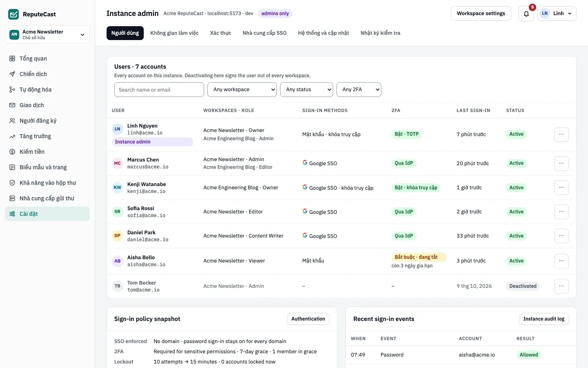The height and width of the screenshot is (368, 588).
Task: Open row actions for Kenji Watanabe
Action: tap(561, 188)
